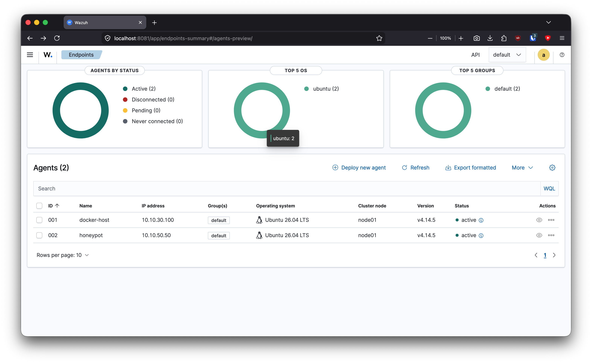Expand the browser tab list chevron
Viewport: 592px width, 364px height.
[x=548, y=22]
